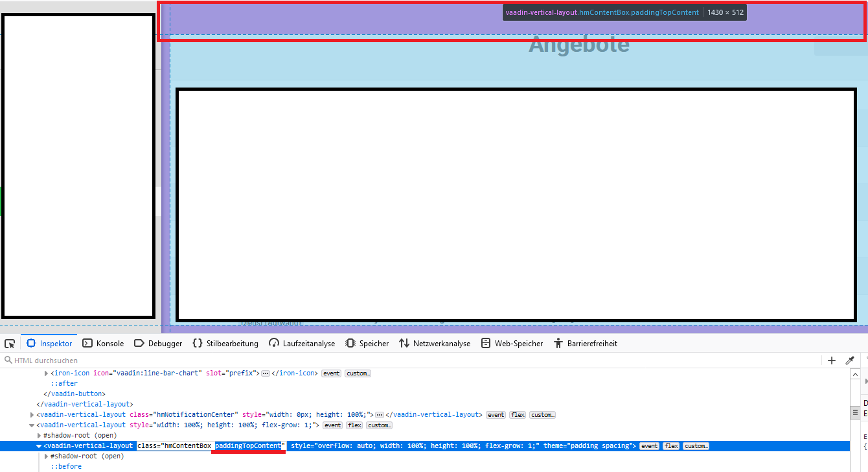868x472 pixels.
Task: Expand the hmNotificationCenter layout node
Action: tap(32, 415)
